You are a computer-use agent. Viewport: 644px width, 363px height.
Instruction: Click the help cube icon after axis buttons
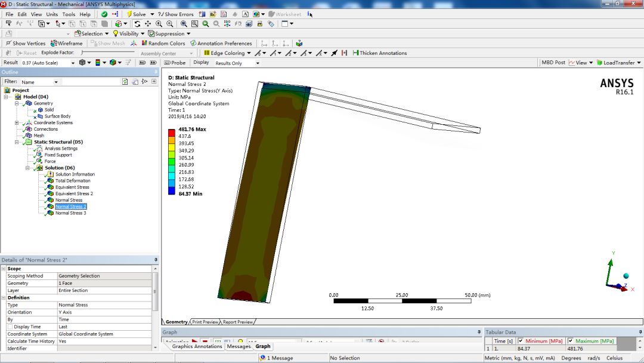tap(299, 43)
